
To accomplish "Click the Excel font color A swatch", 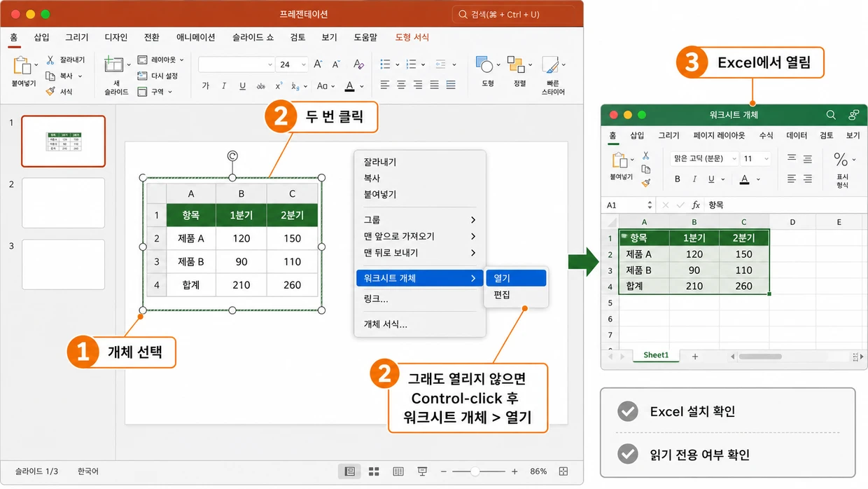I will [x=744, y=179].
